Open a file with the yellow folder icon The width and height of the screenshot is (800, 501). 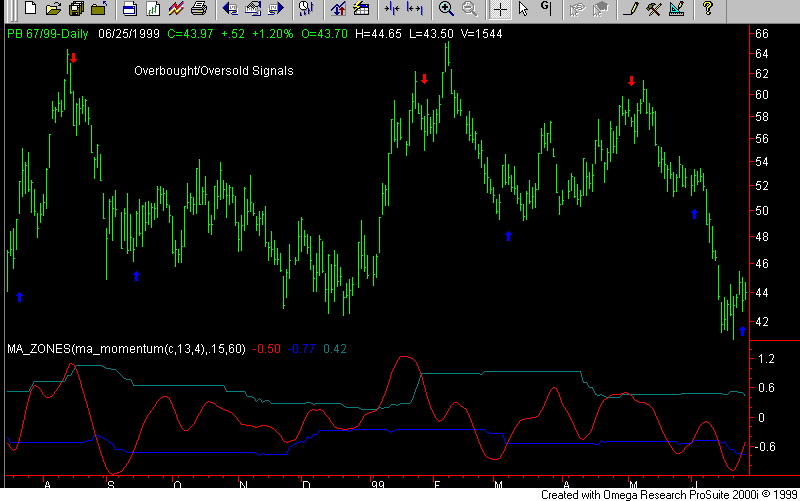pos(53,8)
